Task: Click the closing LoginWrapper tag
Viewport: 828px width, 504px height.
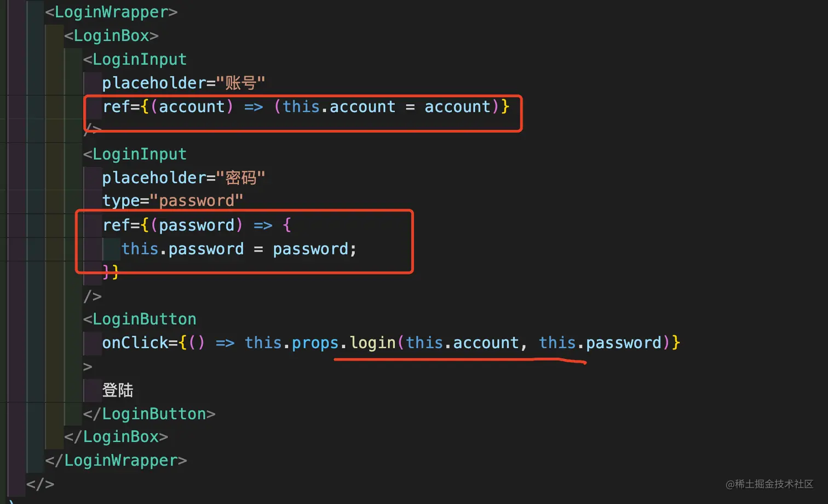Action: (116, 460)
